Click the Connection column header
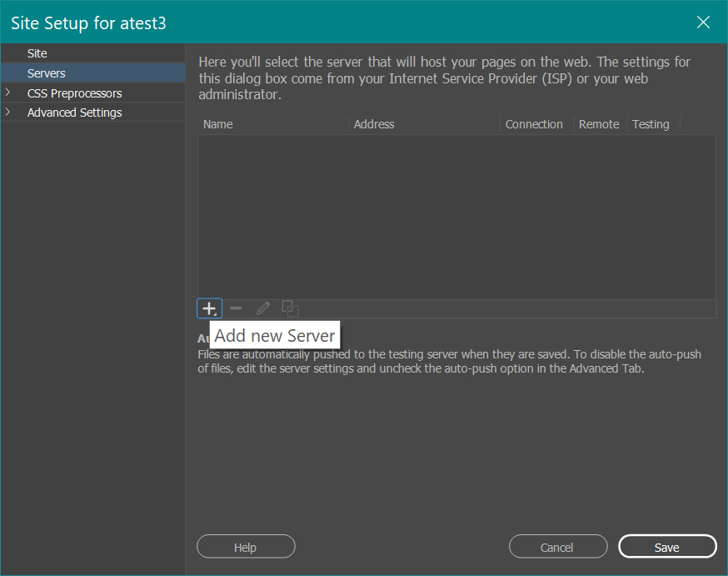 pos(534,124)
